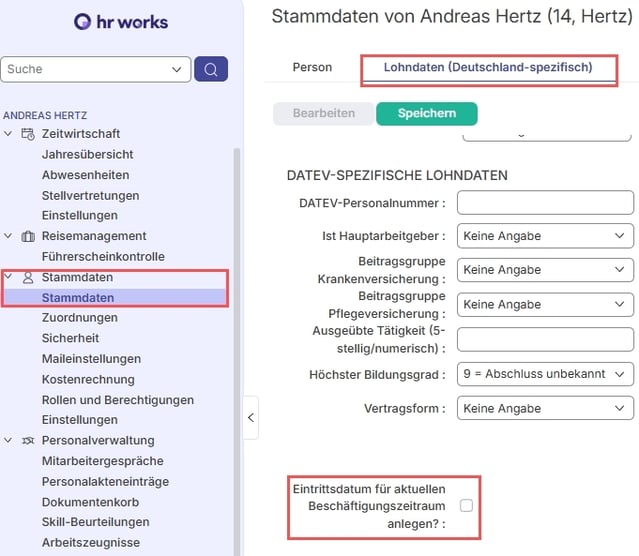Open Beitragsgruppe Krankenversicherung dropdown
This screenshot has width=639, height=556.
coord(545,270)
